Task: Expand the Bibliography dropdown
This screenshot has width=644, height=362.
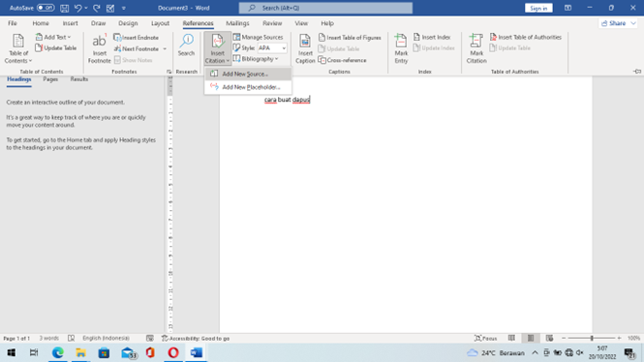Action: pyautogui.click(x=256, y=59)
